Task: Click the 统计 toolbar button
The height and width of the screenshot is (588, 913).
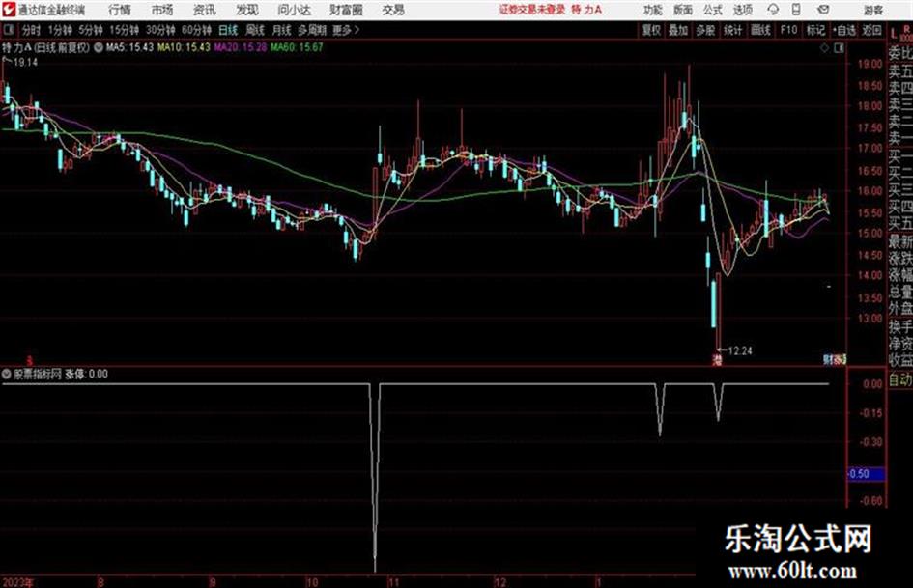Action: click(x=732, y=30)
